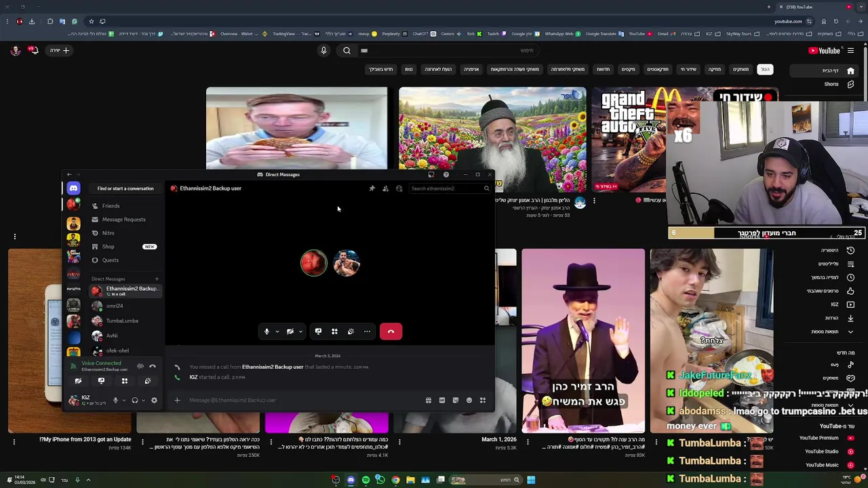Open YouTube create button with plus
Viewport: 868px width, 488px height.
pos(59,50)
